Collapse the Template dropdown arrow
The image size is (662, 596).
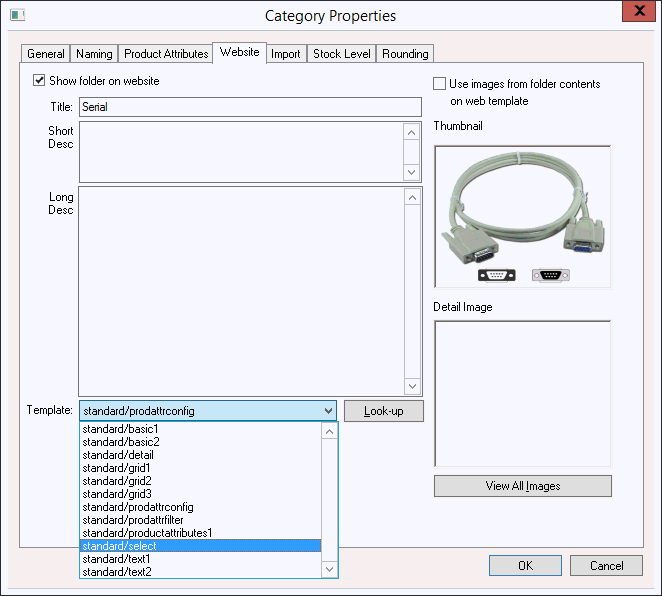point(329,410)
